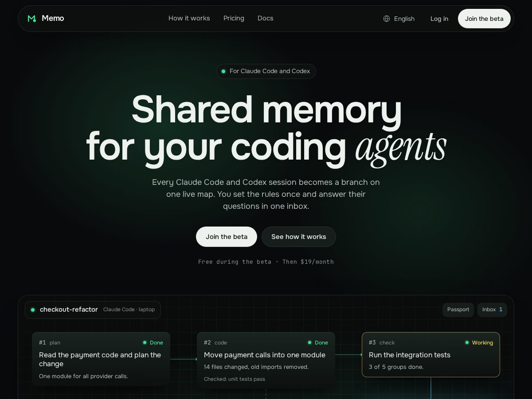
Task: Open the English language selector
Action: [x=399, y=19]
